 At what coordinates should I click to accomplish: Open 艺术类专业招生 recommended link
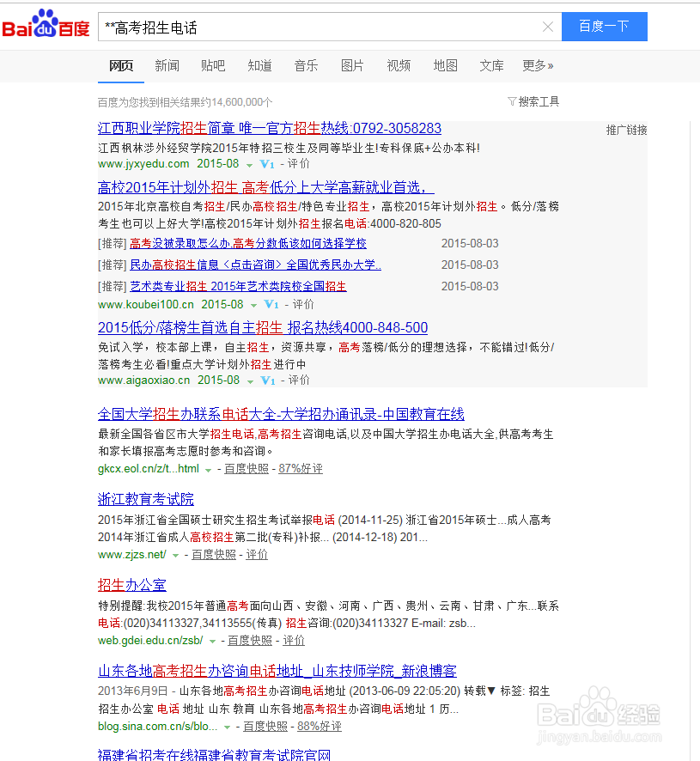pyautogui.click(x=238, y=286)
